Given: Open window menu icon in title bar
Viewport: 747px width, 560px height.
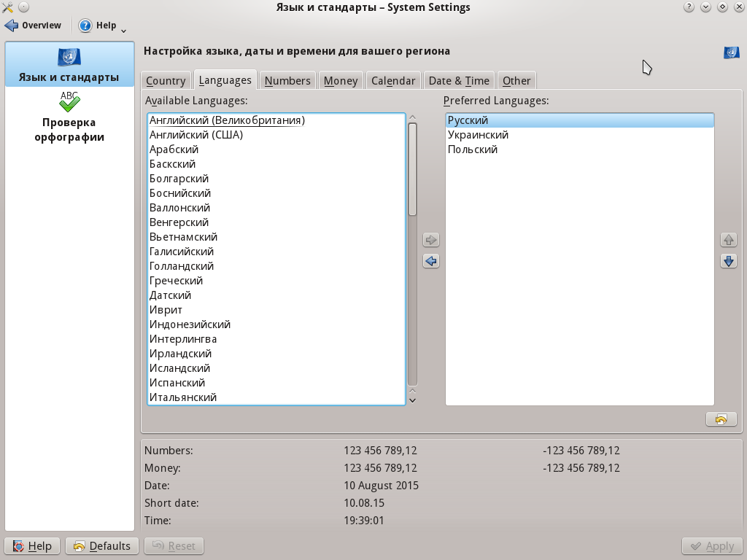Looking at the screenshot, I should point(8,7).
